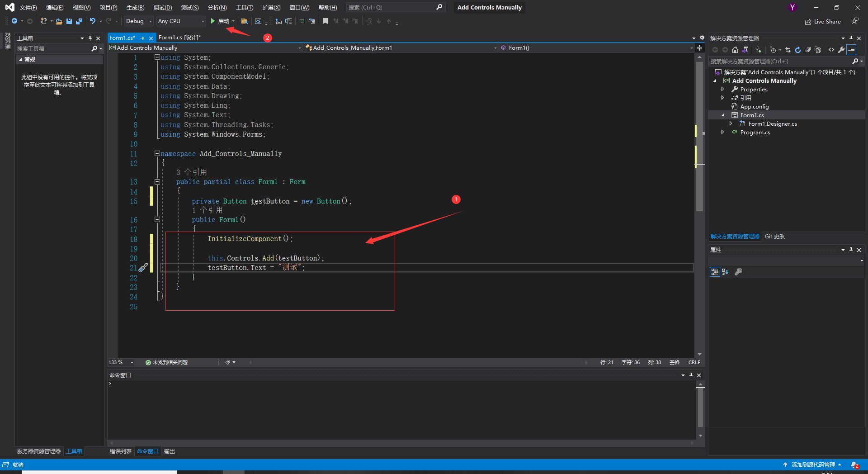868x474 pixels.
Task: Sync Solution Explorer with active document
Action: point(788,50)
